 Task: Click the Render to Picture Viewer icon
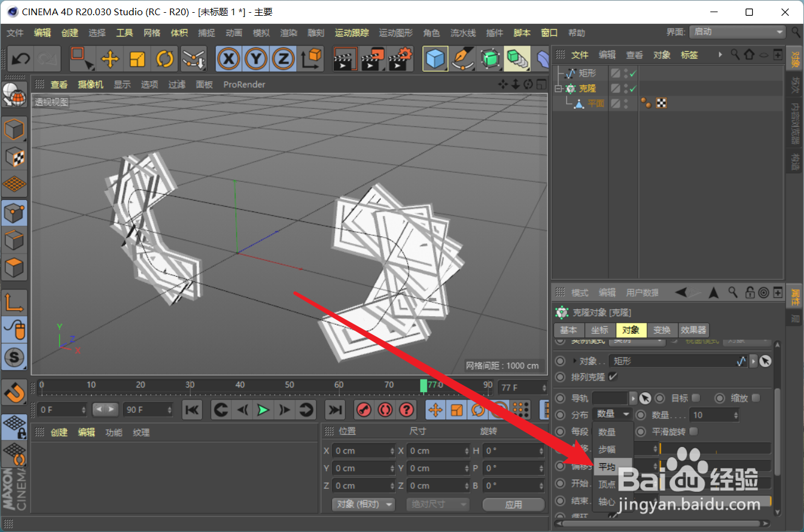[x=372, y=58]
